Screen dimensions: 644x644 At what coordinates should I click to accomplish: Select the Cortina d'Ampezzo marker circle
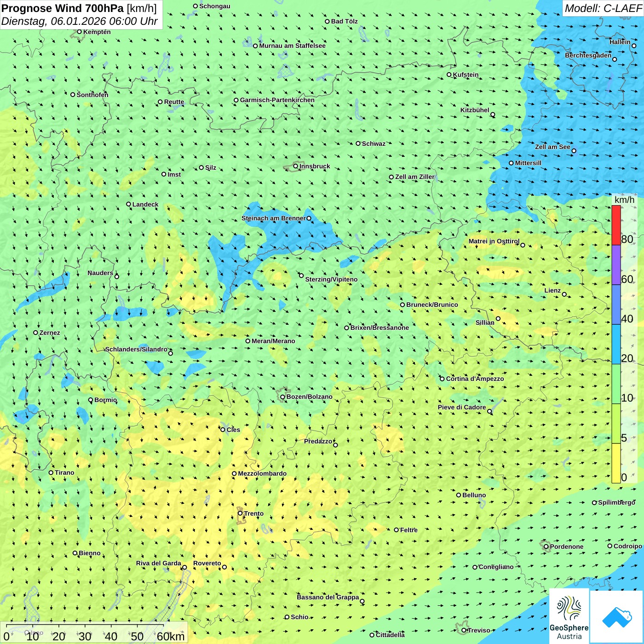click(443, 379)
